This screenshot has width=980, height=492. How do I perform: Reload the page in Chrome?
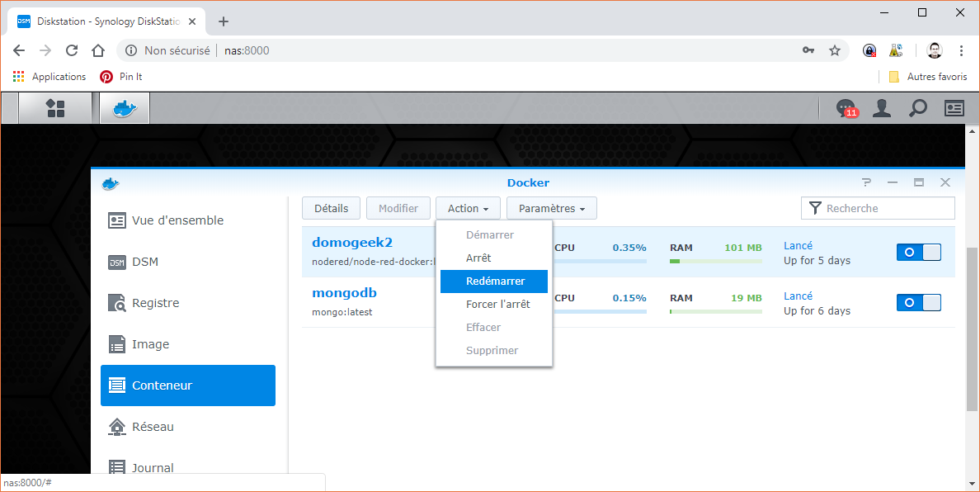pyautogui.click(x=71, y=50)
